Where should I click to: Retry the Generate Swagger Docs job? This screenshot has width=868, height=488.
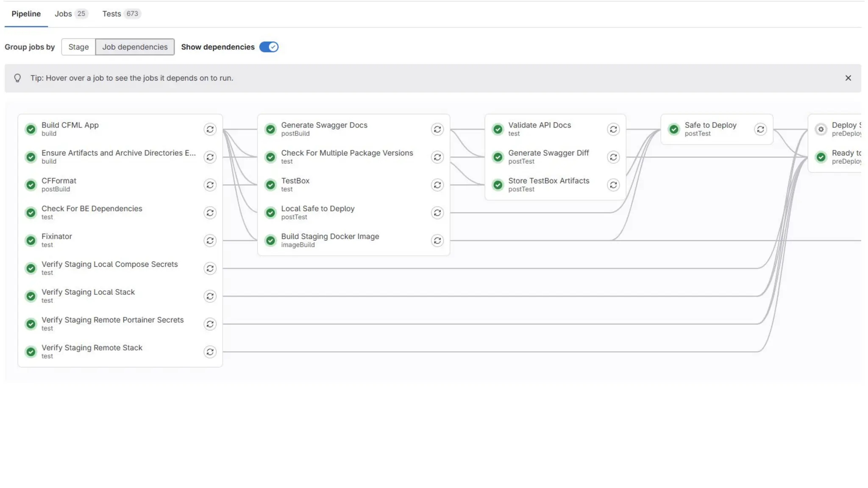[437, 129]
